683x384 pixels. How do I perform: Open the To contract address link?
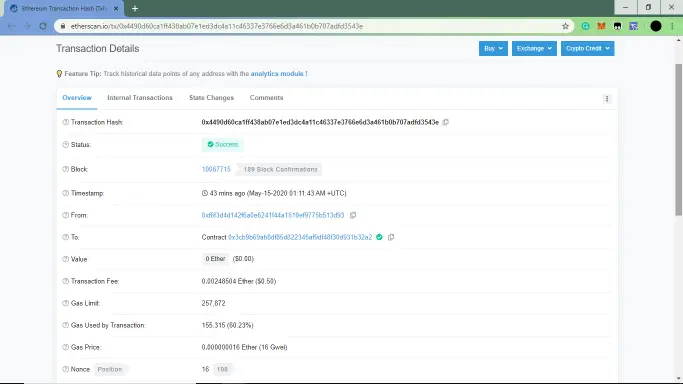pos(300,237)
